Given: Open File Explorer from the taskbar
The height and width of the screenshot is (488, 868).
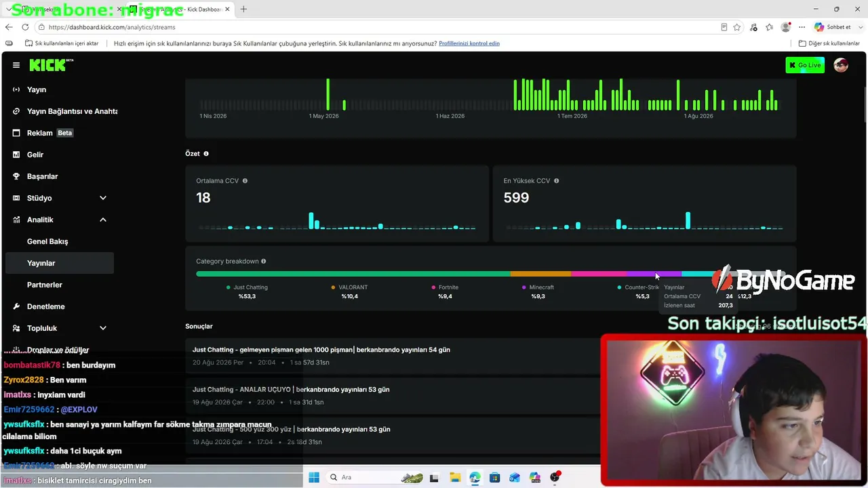Looking at the screenshot, I should [454, 477].
